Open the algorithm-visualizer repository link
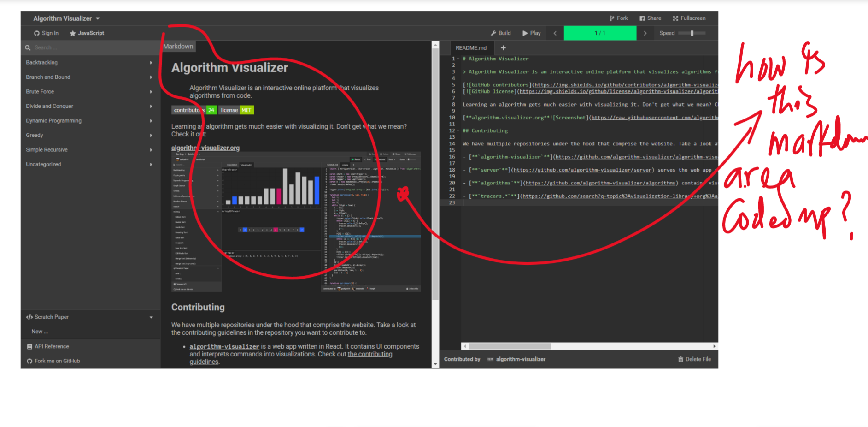 coord(224,346)
